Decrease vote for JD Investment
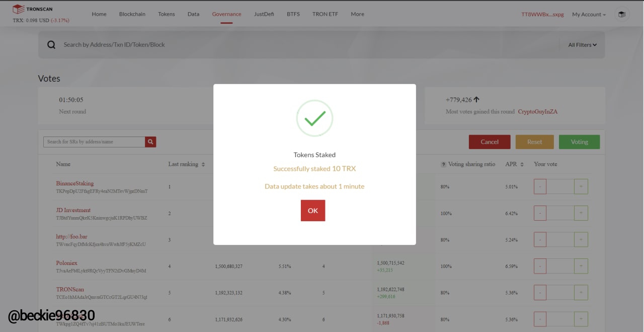 point(540,213)
